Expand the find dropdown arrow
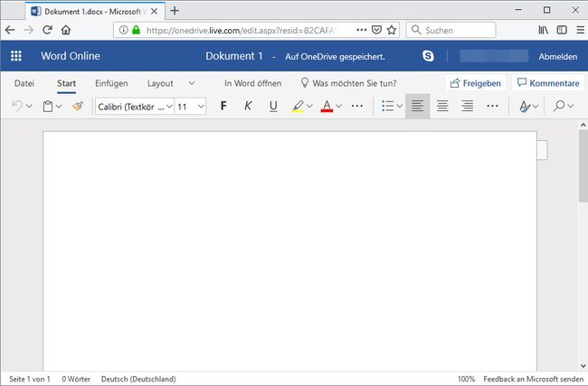This screenshot has width=588, height=386. click(571, 107)
